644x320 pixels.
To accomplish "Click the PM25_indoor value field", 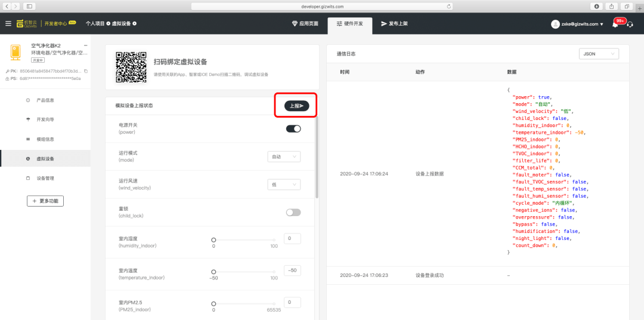I will (x=292, y=302).
